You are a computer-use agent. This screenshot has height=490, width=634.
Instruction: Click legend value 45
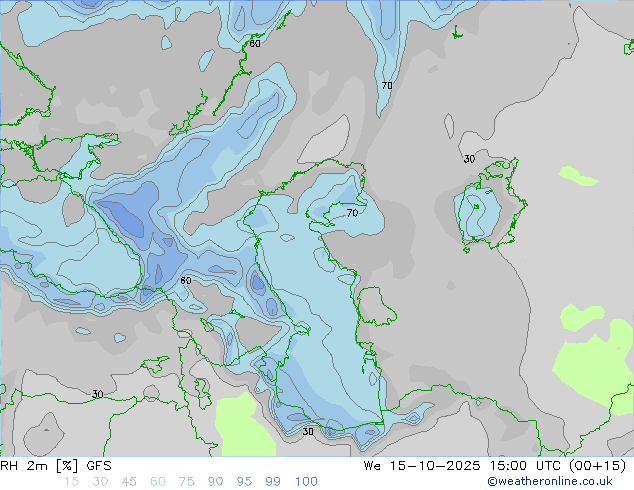click(129, 482)
